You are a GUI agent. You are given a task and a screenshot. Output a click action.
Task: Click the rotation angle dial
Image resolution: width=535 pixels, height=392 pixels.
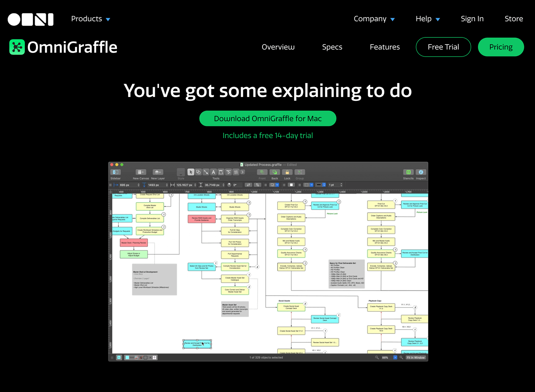point(229,185)
